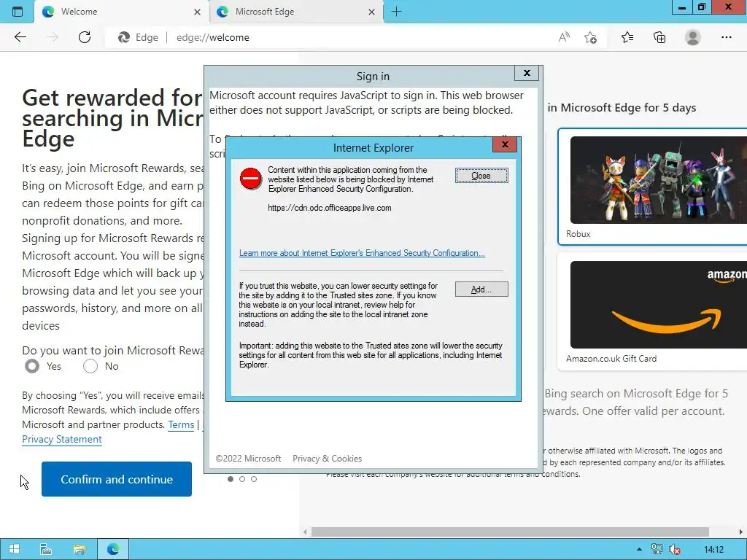Click the Edge taskbar icon
This screenshot has width=747, height=560.
(x=113, y=549)
